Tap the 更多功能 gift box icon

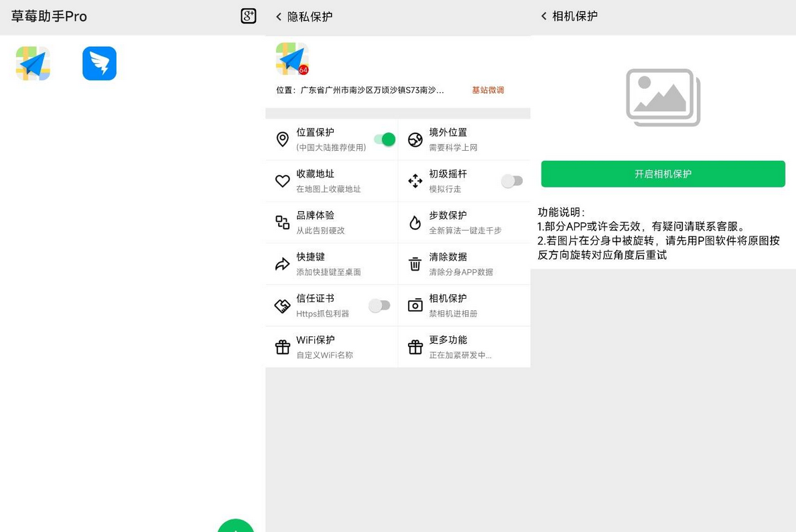415,346
